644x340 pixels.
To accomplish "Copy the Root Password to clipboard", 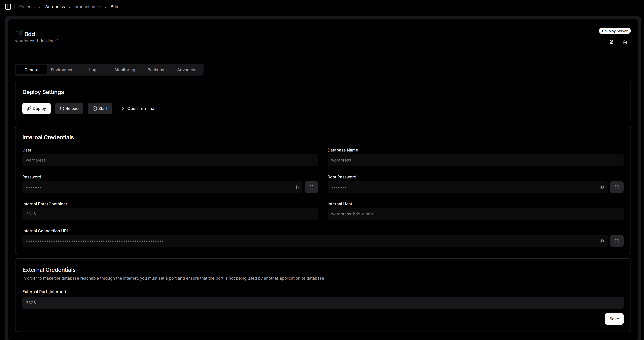I will click(616, 187).
